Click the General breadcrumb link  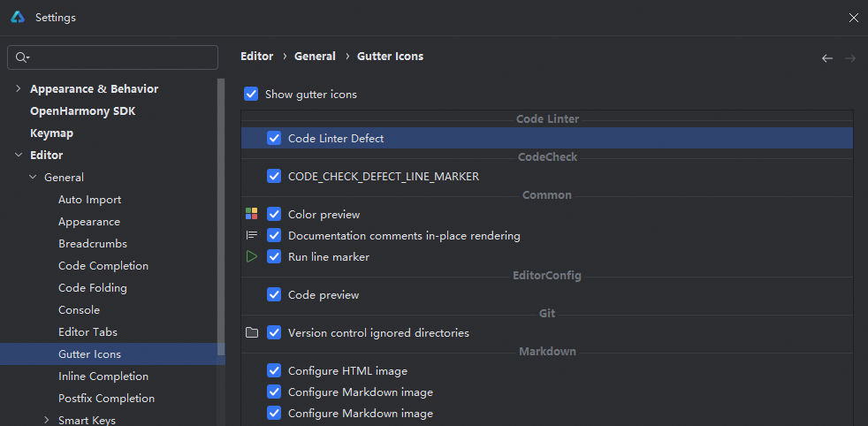click(x=315, y=57)
